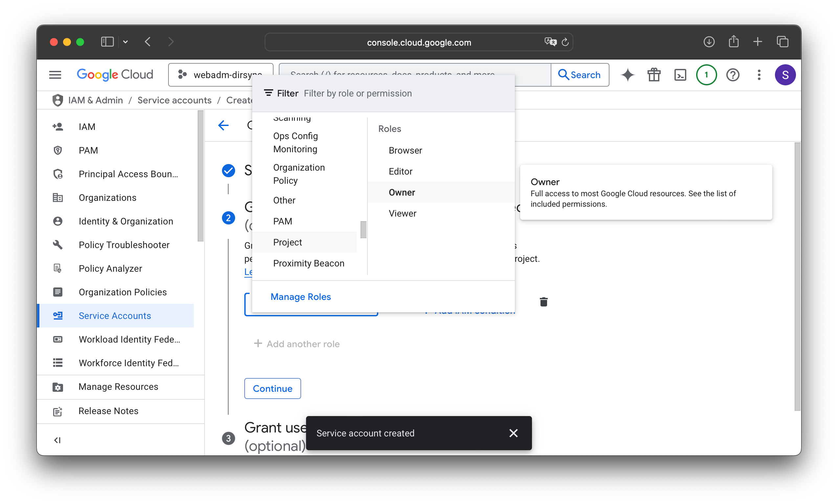Click Add another role

[297, 344]
